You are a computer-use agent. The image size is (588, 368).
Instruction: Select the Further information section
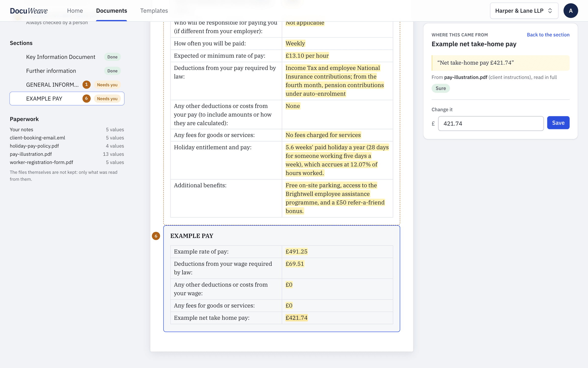[67, 71]
